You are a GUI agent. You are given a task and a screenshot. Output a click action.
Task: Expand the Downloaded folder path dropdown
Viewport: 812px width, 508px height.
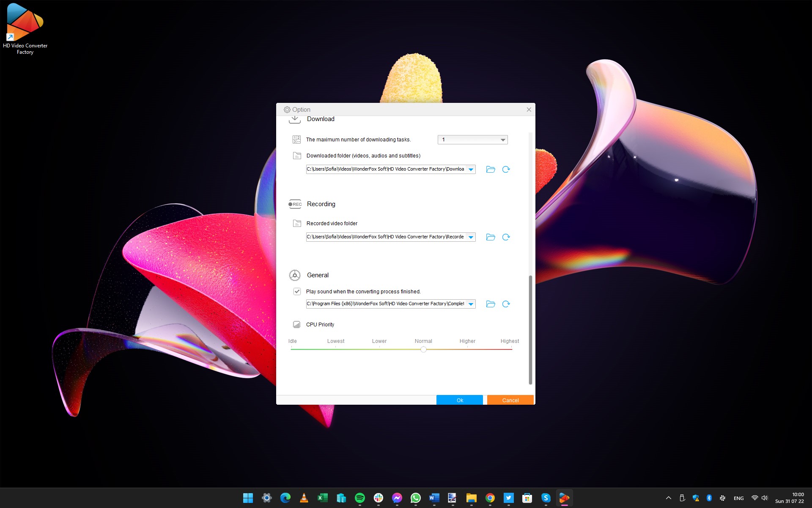point(471,169)
